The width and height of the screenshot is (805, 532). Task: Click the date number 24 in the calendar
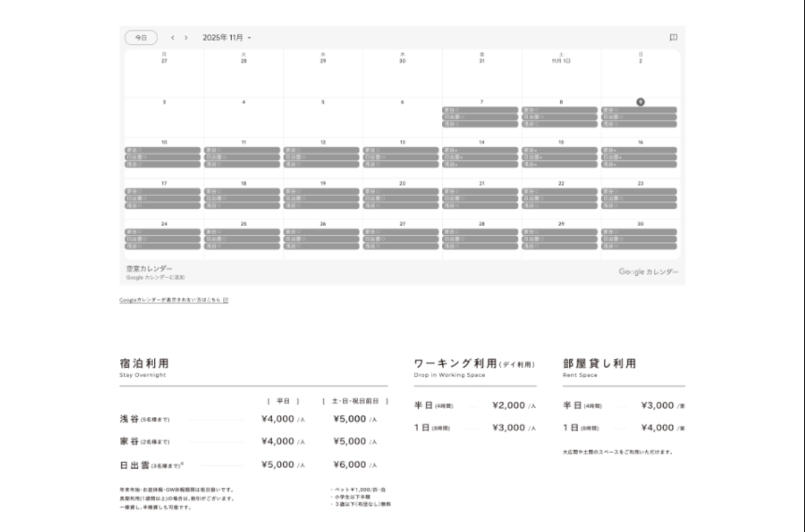click(x=164, y=224)
